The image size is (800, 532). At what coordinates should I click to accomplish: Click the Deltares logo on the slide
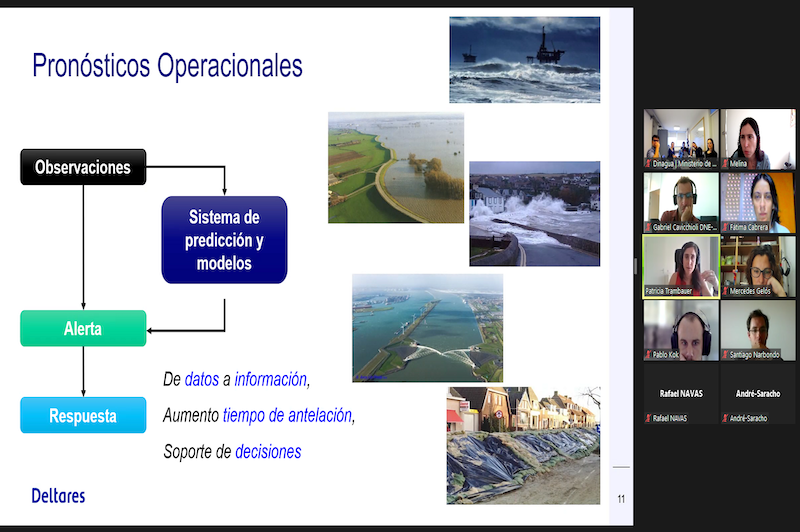(58, 496)
